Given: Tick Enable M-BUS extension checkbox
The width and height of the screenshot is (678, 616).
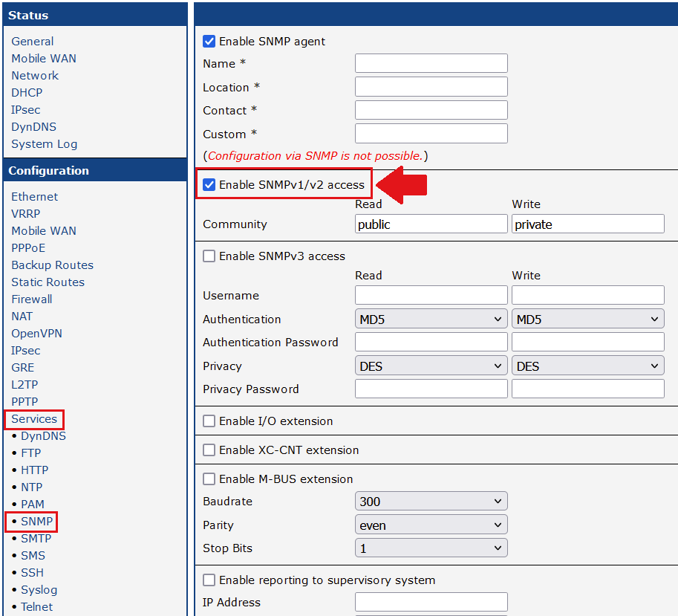Looking at the screenshot, I should (x=209, y=479).
